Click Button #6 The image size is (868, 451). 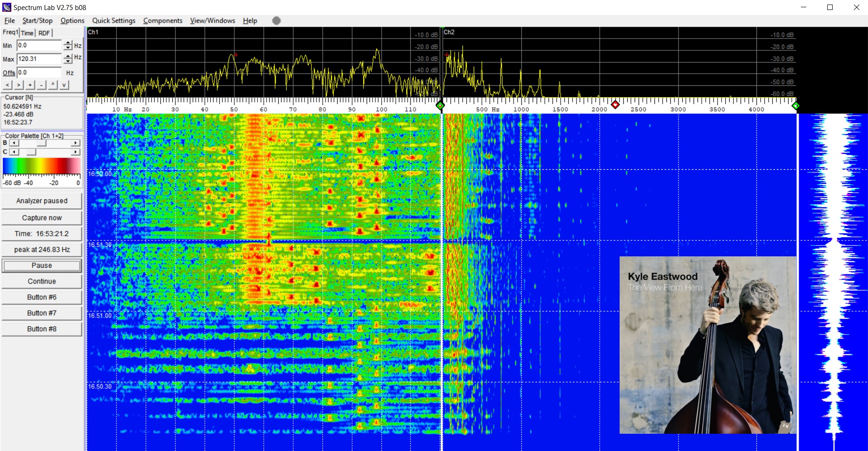[x=42, y=297]
